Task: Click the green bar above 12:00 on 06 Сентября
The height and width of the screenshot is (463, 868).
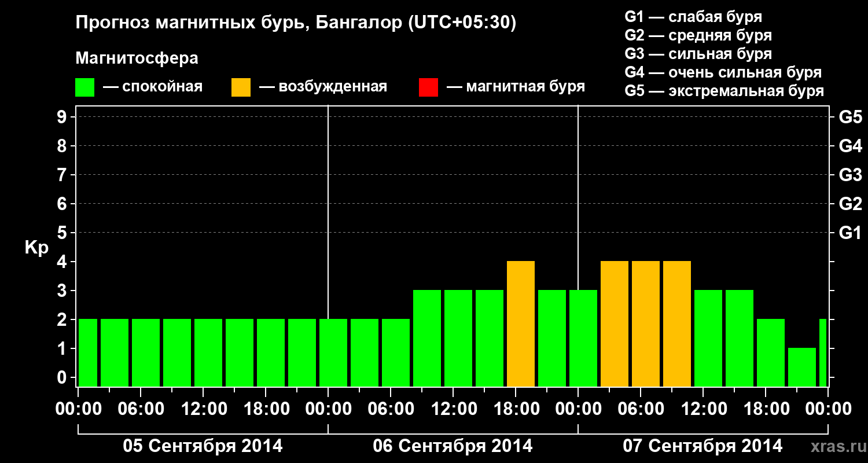Action: [x=458, y=338]
